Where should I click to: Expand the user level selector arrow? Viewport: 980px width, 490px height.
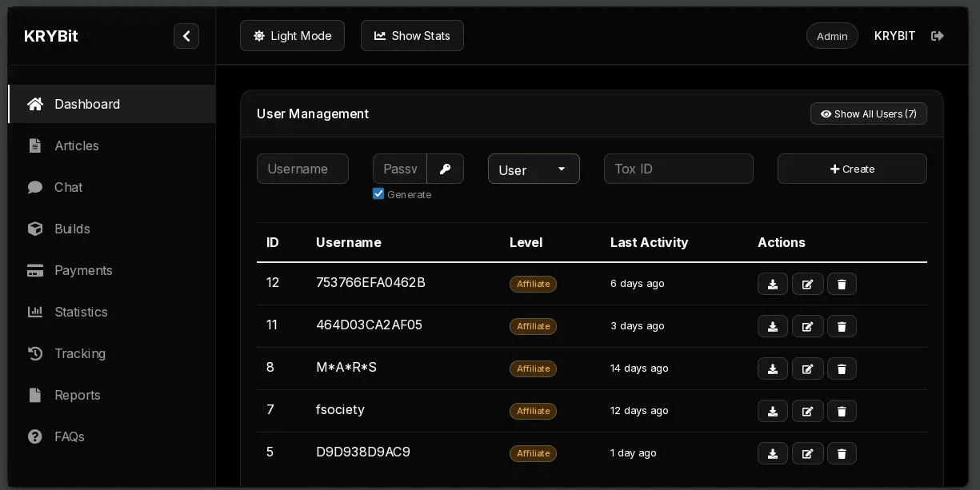[562, 169]
